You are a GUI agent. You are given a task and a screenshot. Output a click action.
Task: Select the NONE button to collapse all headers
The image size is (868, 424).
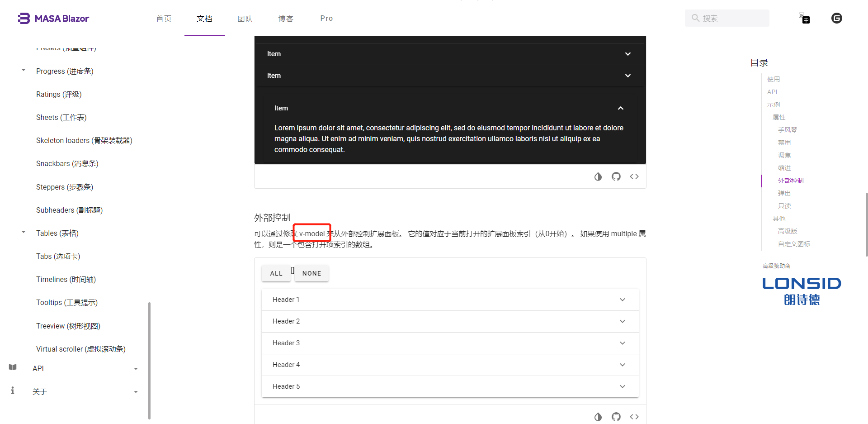tap(311, 273)
